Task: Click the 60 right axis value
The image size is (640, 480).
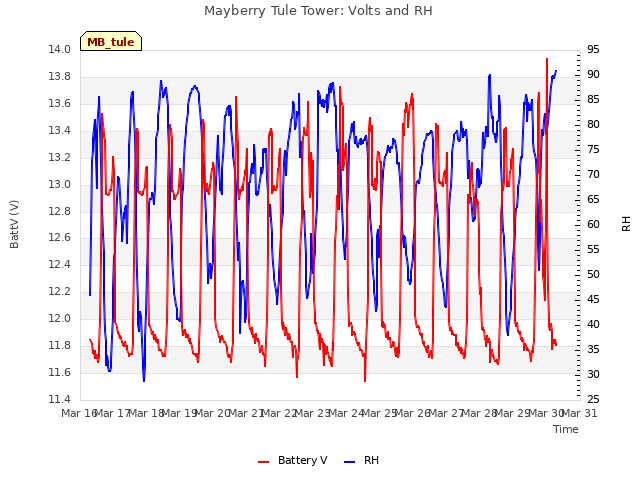Action: tap(593, 224)
